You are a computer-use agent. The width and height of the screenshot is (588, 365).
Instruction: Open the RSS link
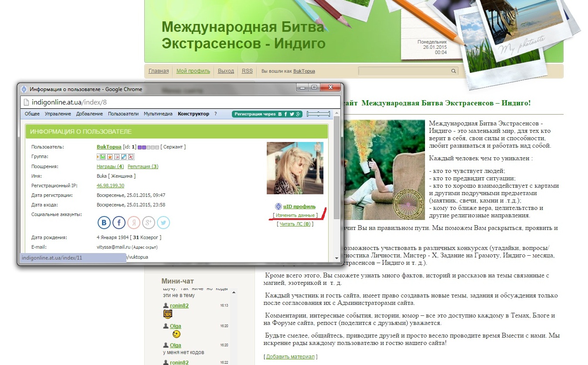(x=247, y=71)
